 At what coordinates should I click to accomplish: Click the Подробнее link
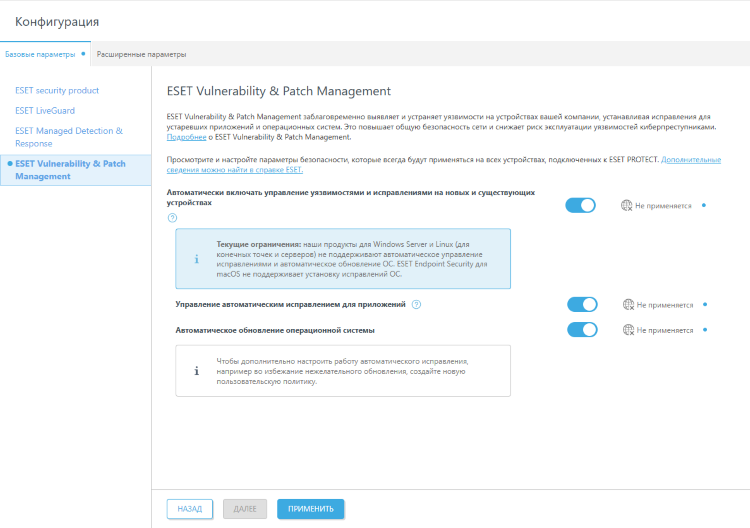tap(186, 137)
